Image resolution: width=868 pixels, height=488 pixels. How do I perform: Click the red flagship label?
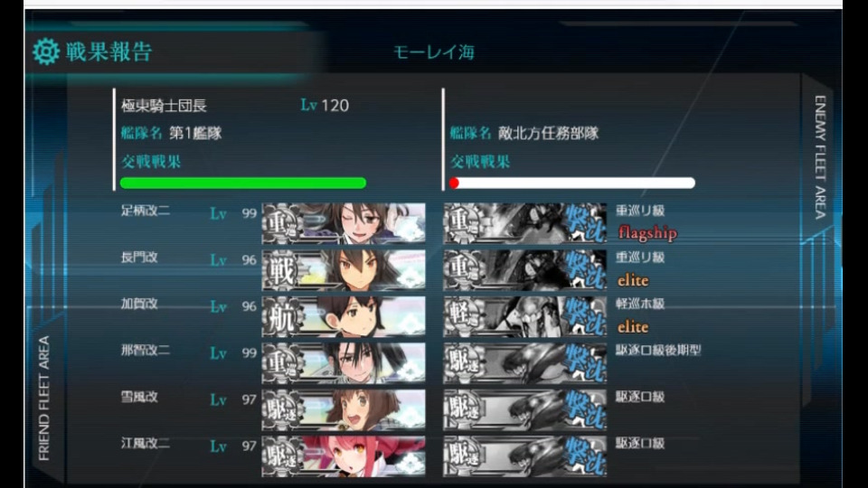(x=647, y=233)
